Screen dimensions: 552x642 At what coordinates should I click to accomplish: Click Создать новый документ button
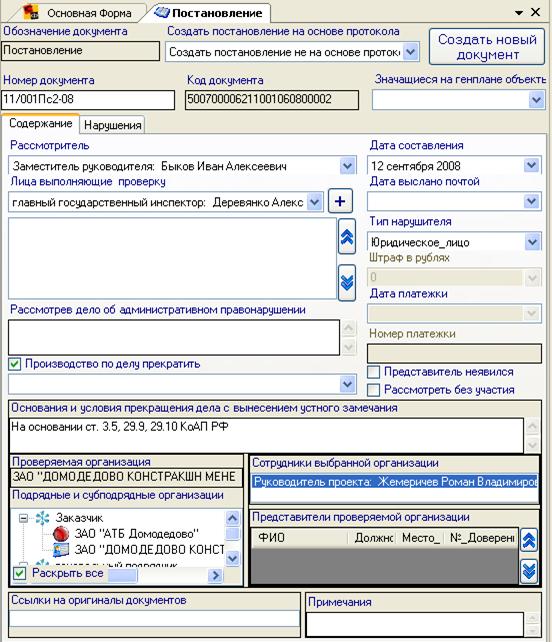coord(487,47)
